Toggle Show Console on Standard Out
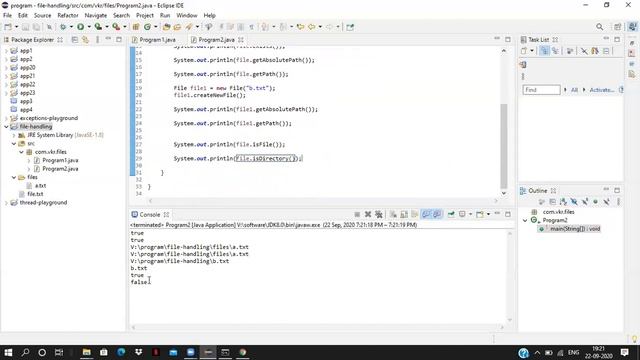The width and height of the screenshot is (640, 360). [x=426, y=214]
